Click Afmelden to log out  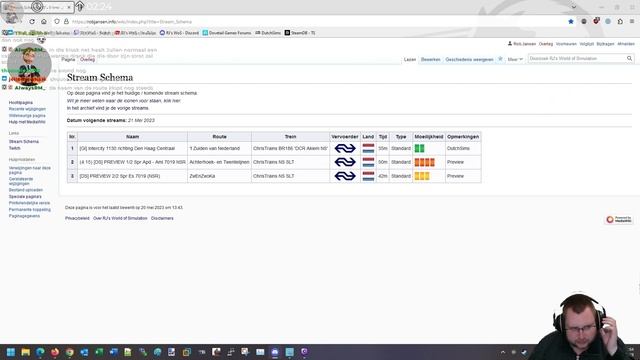(x=626, y=44)
